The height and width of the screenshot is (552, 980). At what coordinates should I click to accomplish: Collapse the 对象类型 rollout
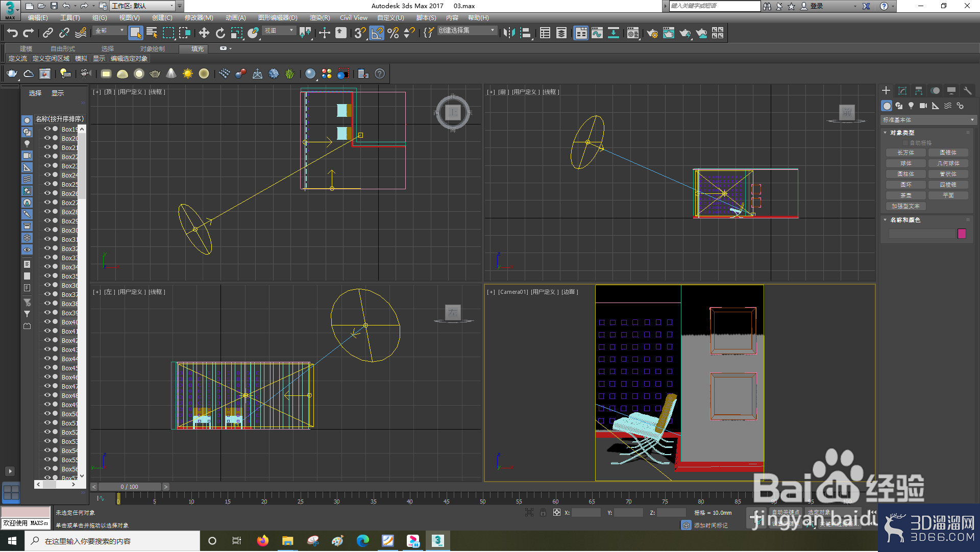902,133
